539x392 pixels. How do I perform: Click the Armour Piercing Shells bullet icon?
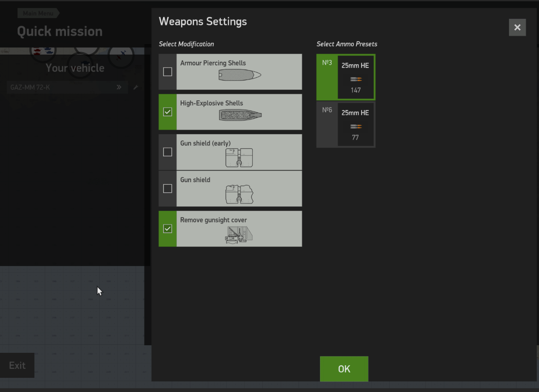pos(239,75)
